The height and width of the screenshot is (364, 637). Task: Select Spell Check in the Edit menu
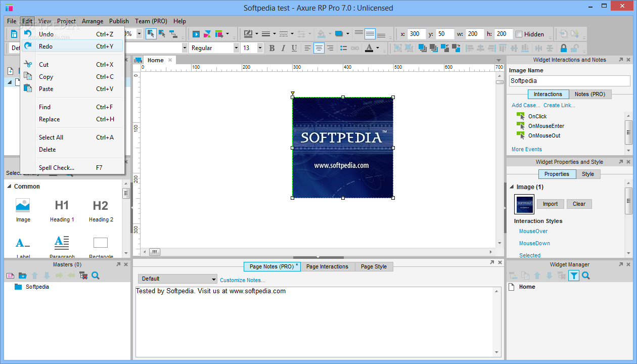point(72,167)
